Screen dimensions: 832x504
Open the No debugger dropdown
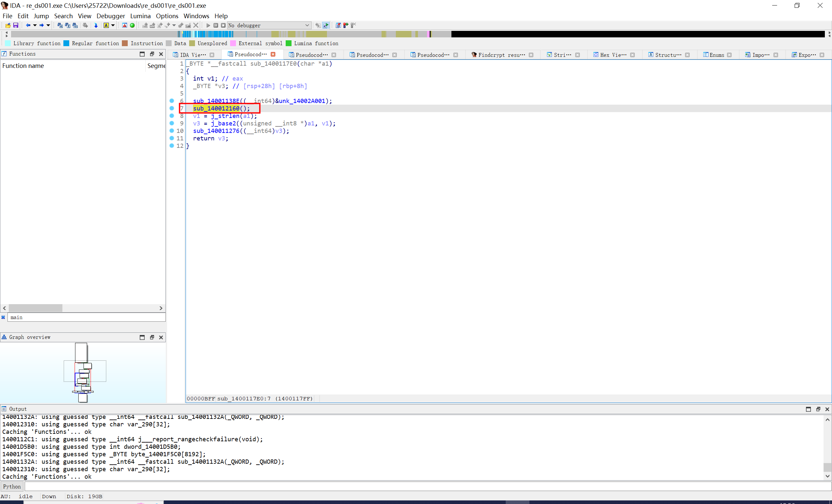click(269, 25)
